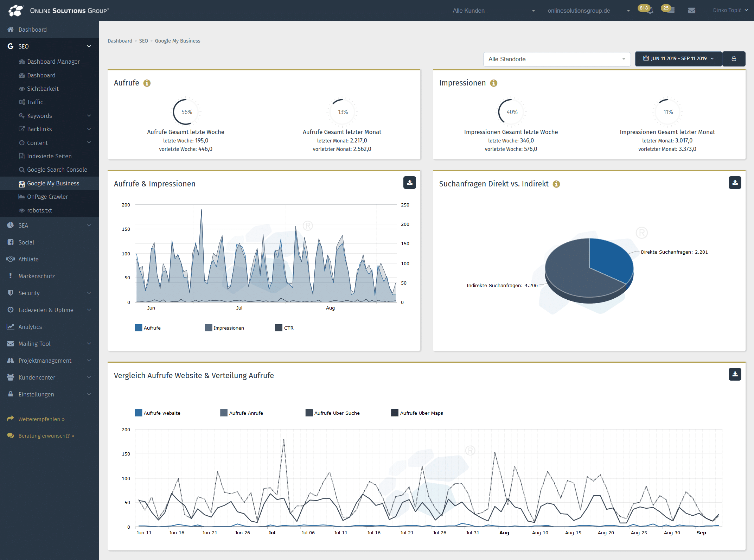Download the Suchanfragen Direkt vs. Indirekt chart
754x560 pixels.
pyautogui.click(x=735, y=183)
